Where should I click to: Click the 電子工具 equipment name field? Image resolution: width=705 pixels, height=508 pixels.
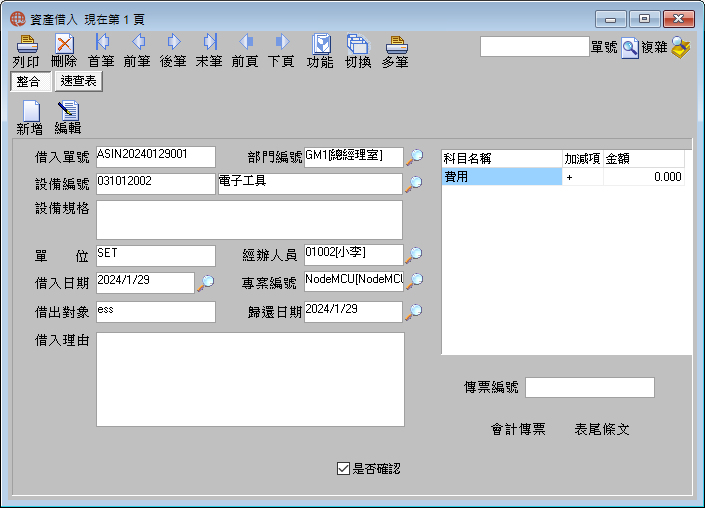[x=310, y=184]
